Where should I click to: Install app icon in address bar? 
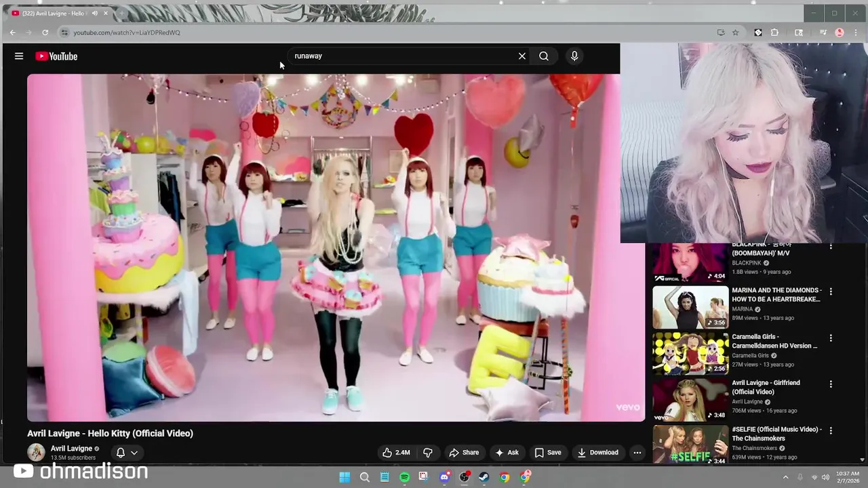[720, 33]
